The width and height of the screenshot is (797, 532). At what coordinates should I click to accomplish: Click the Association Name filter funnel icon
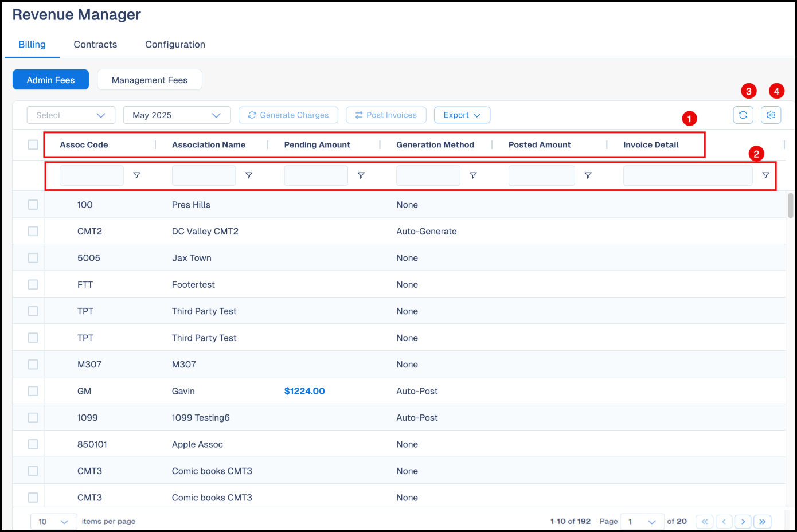(249, 175)
